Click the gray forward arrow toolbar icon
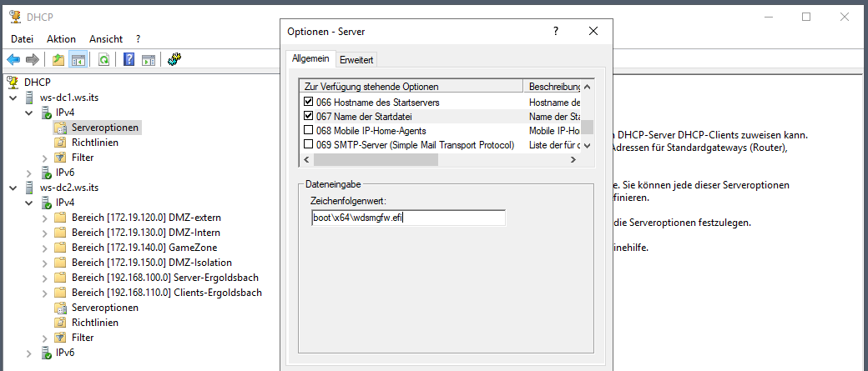868x371 pixels. pyautogui.click(x=32, y=59)
